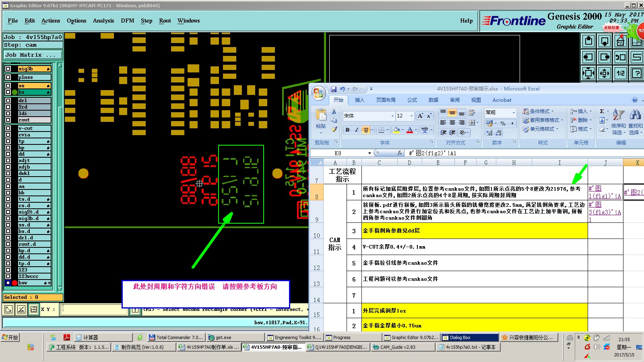This screenshot has height=362, width=644.
Task: Toggle the plnss layer checkbox
Action: point(8,77)
